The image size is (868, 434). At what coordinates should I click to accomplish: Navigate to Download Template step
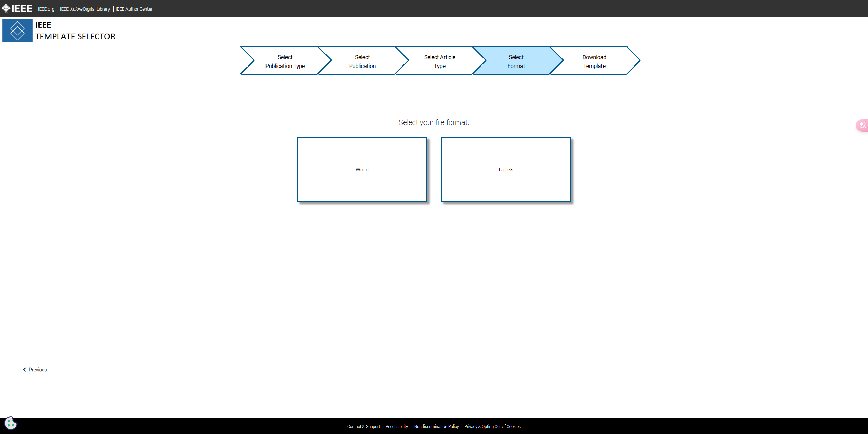coord(594,61)
